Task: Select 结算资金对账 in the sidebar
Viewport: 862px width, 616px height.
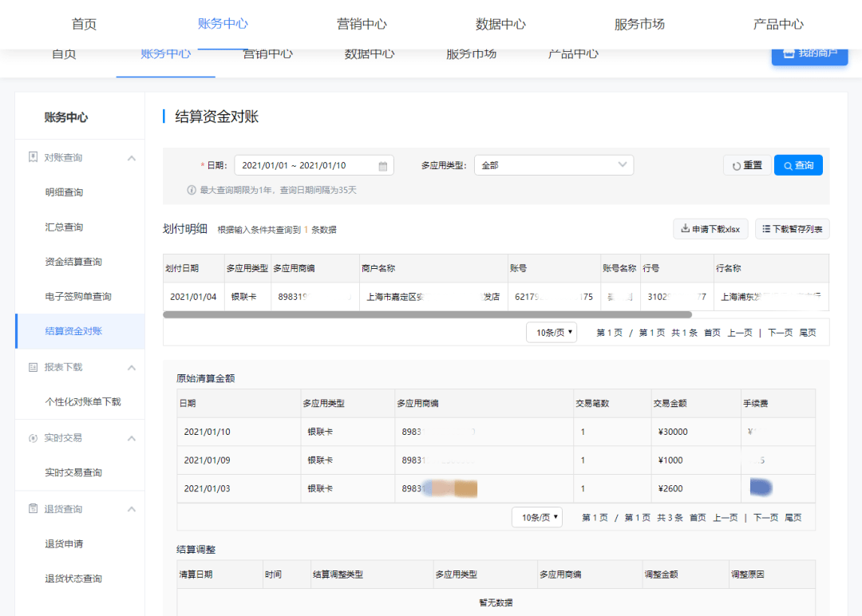Action: [x=81, y=331]
